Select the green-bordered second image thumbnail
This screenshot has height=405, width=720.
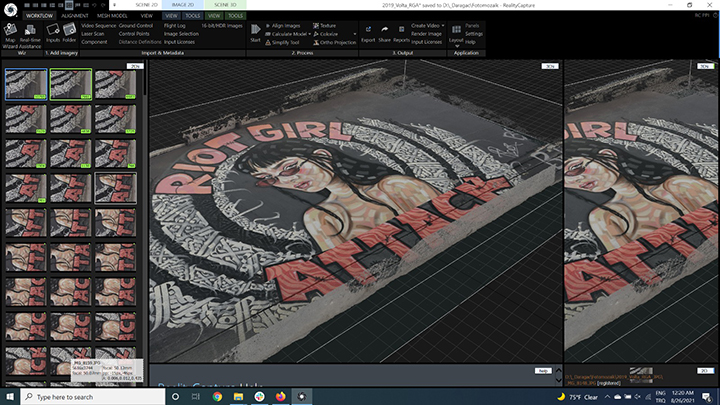coord(71,84)
